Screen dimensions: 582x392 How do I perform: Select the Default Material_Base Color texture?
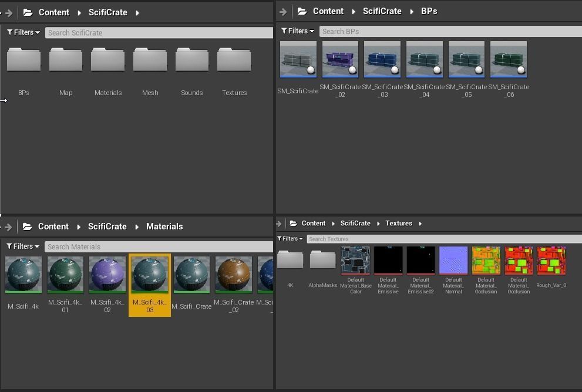tap(355, 261)
